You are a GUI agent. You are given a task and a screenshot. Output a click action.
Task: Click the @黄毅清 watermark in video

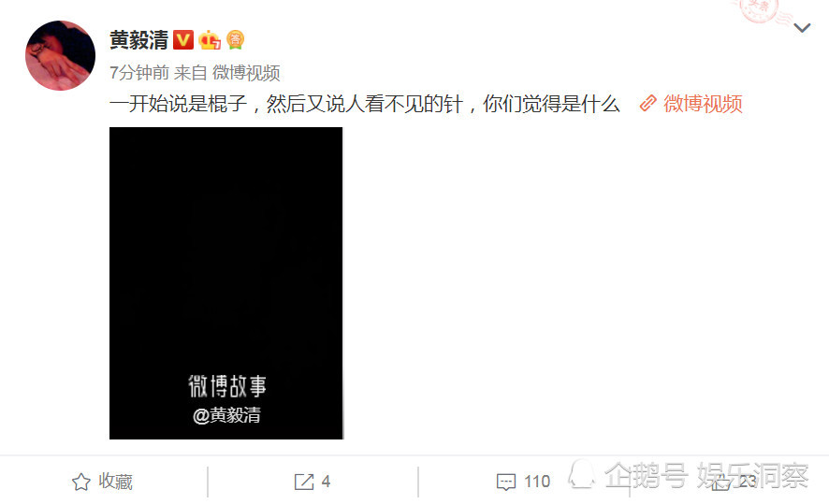pyautogui.click(x=226, y=415)
